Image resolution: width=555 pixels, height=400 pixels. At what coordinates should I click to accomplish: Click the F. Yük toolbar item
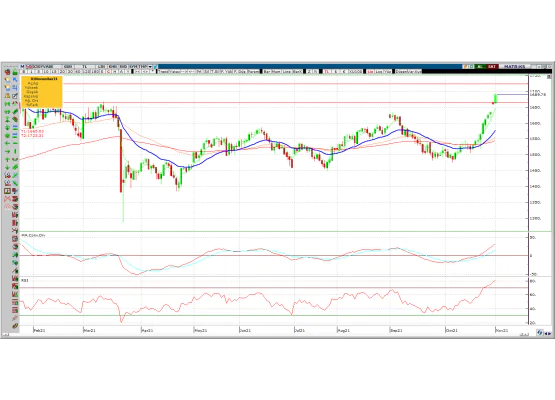(x=227, y=71)
